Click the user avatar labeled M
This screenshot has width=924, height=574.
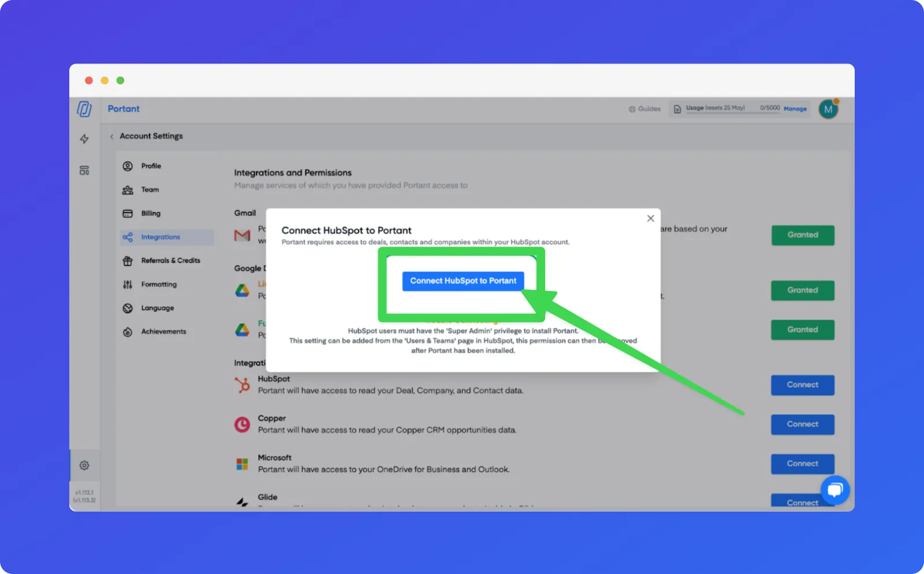828,109
